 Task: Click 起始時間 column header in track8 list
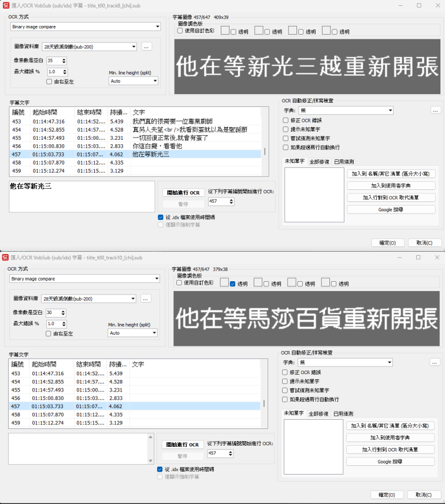53,112
